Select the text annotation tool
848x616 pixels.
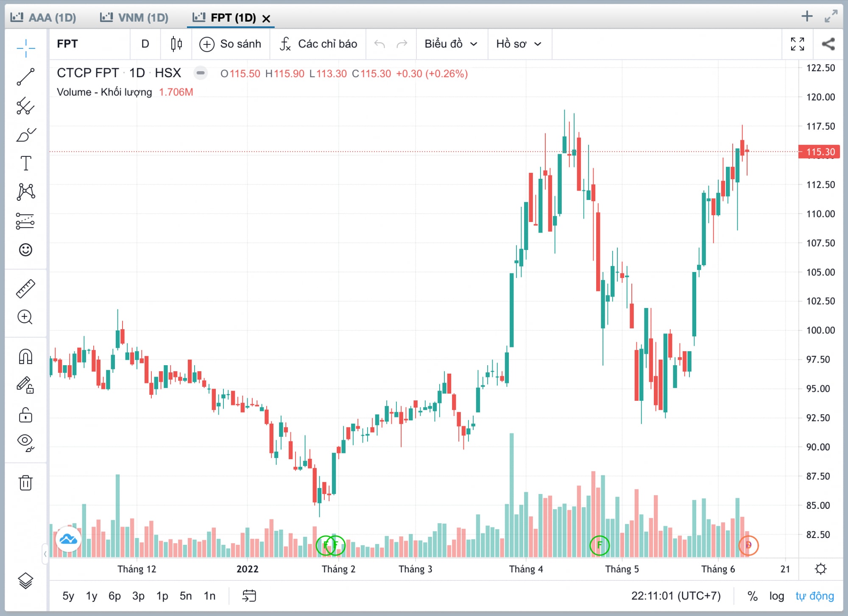coord(26,163)
